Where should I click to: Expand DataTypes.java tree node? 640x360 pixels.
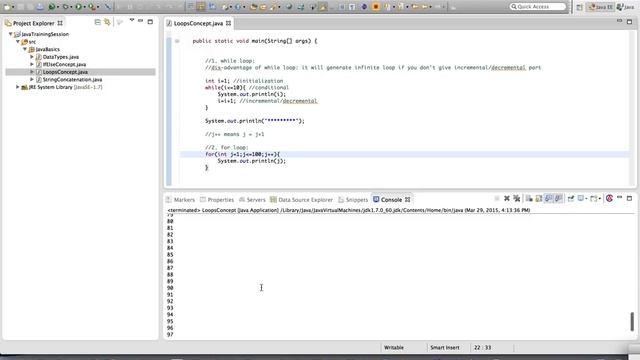32,57
